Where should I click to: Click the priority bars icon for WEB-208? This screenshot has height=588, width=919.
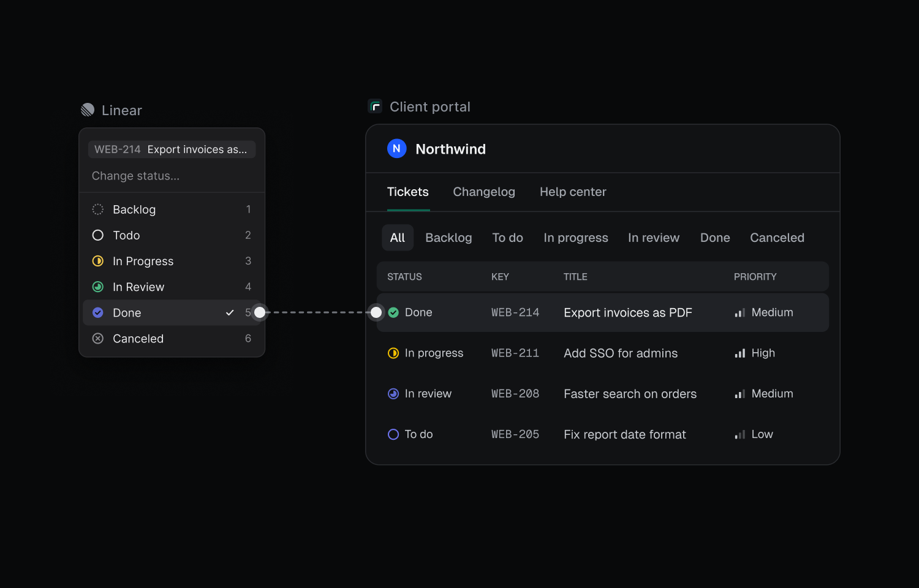point(740,394)
